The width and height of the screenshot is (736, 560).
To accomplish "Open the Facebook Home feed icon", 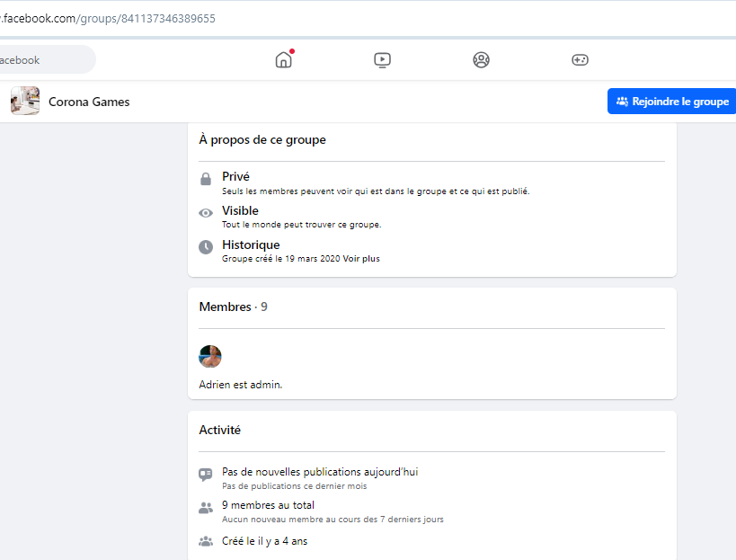I will click(284, 60).
